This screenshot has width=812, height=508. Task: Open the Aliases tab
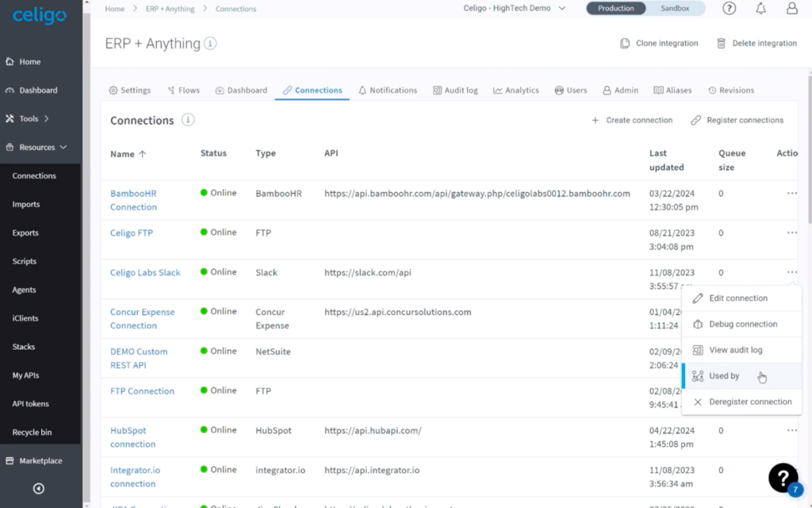(x=672, y=90)
